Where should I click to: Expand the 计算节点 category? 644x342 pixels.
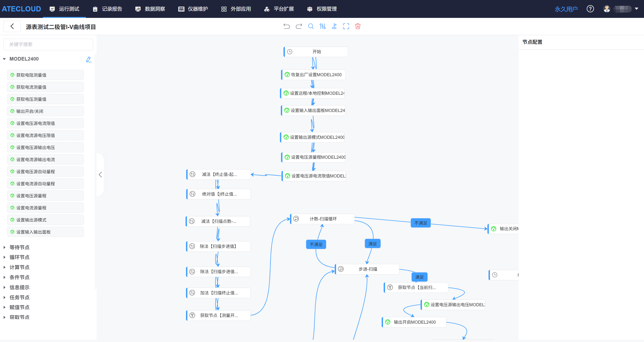pos(19,267)
